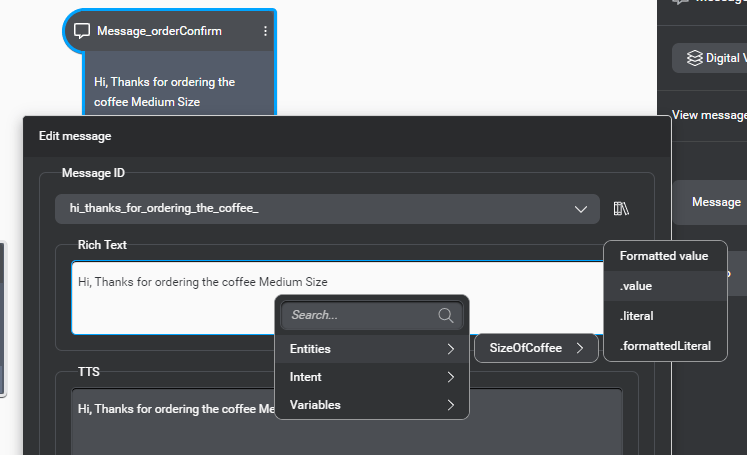Expand the Message ID dropdown chevron

581,209
